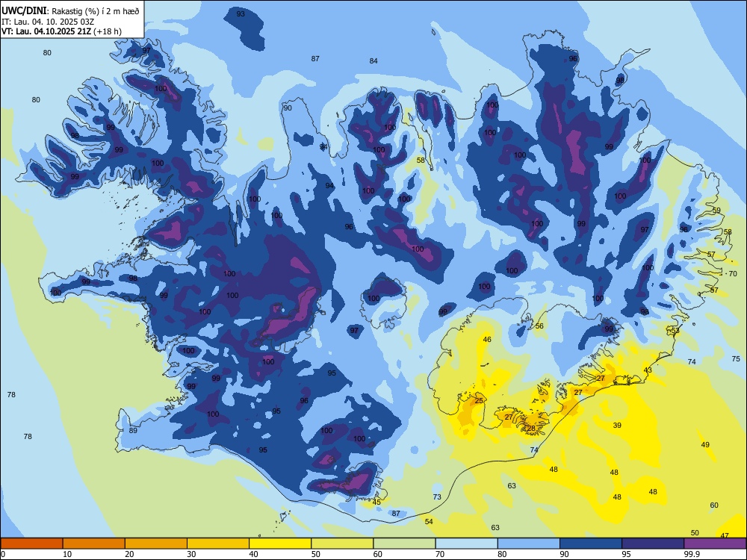This screenshot has width=747, height=560.
Task: Select the 30–40 amber legend swatch
Action: [218, 544]
